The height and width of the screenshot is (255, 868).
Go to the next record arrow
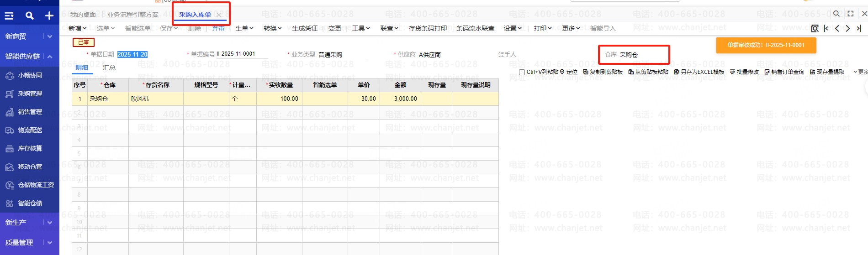(x=848, y=28)
